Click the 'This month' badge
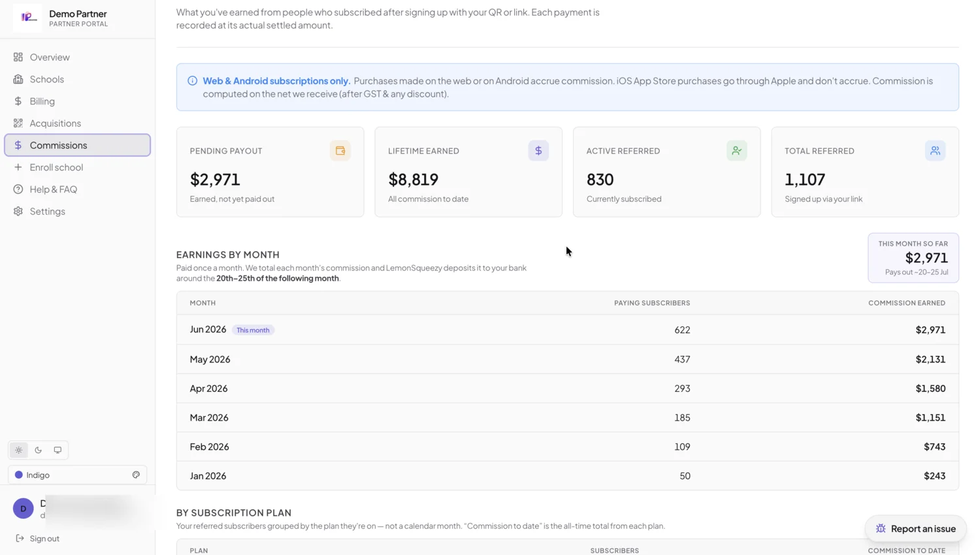The image size is (980, 555). point(253,330)
